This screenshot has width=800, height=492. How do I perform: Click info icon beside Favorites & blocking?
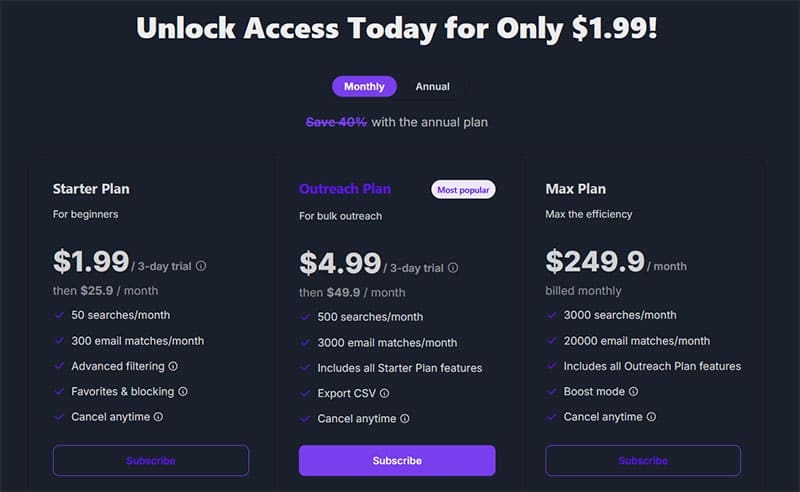[183, 391]
